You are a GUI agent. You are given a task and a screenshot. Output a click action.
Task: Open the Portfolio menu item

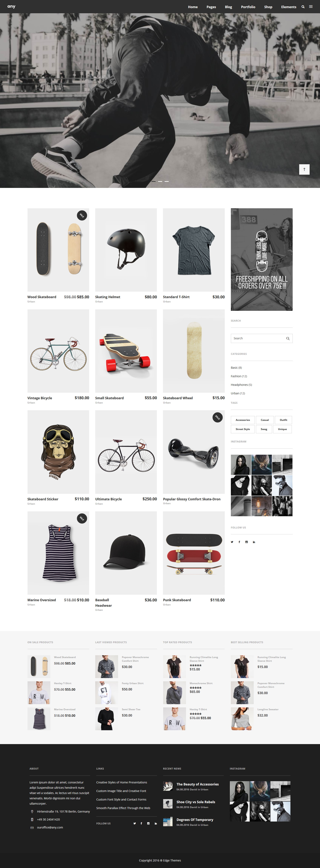tap(248, 7)
